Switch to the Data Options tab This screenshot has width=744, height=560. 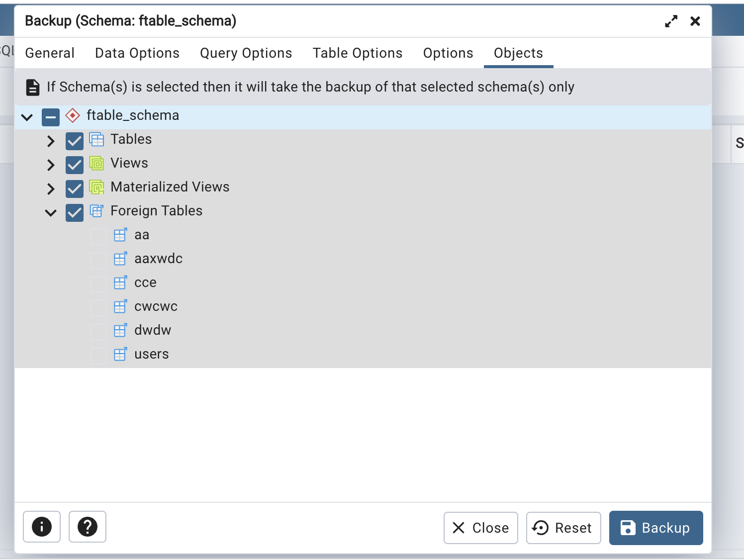[137, 53]
